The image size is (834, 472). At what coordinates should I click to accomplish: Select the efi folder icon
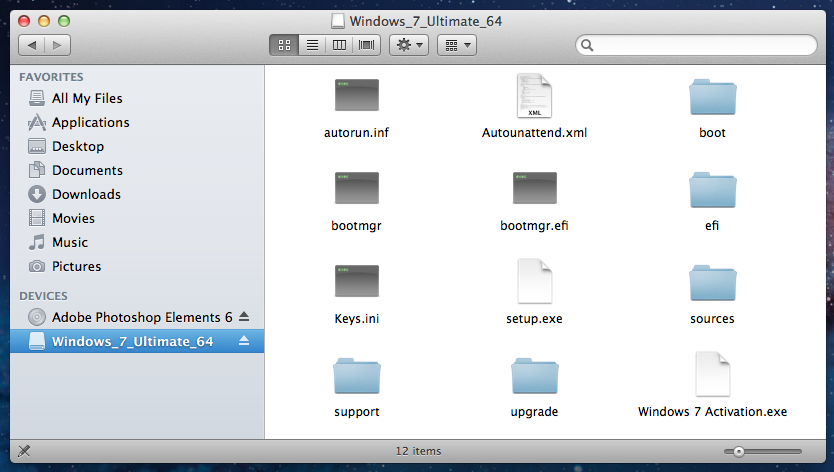point(713,190)
